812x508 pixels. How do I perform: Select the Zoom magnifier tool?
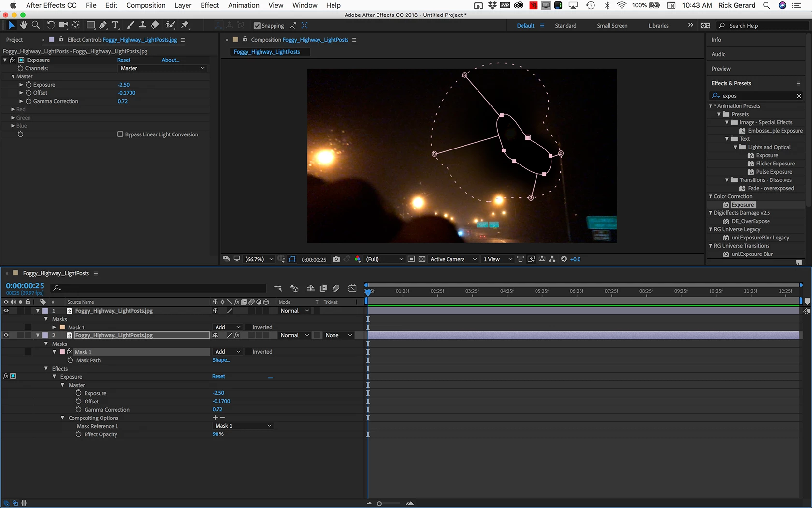(x=35, y=25)
